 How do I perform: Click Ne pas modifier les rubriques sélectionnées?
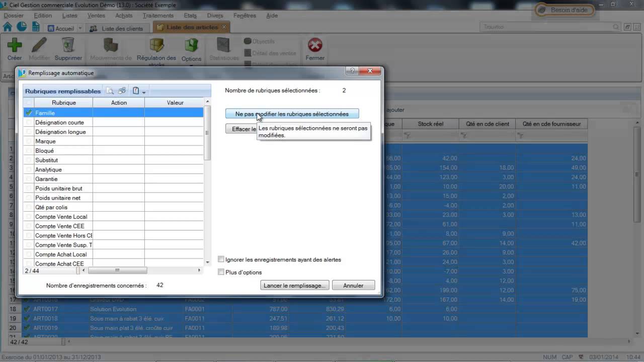tap(292, 114)
